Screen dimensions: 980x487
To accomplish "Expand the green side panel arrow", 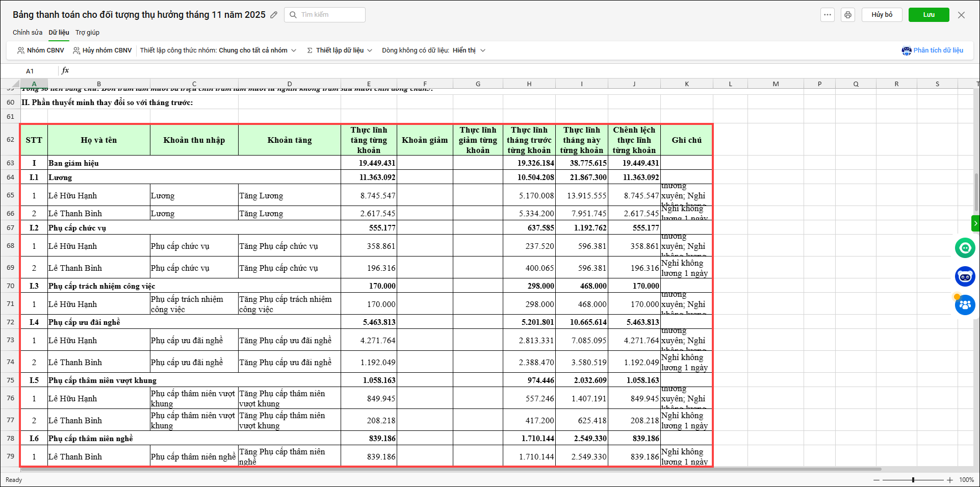I will pyautogui.click(x=975, y=223).
